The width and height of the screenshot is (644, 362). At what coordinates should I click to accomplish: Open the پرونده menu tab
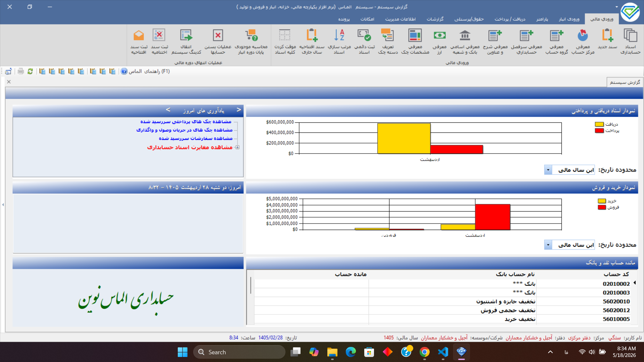pyautogui.click(x=344, y=19)
